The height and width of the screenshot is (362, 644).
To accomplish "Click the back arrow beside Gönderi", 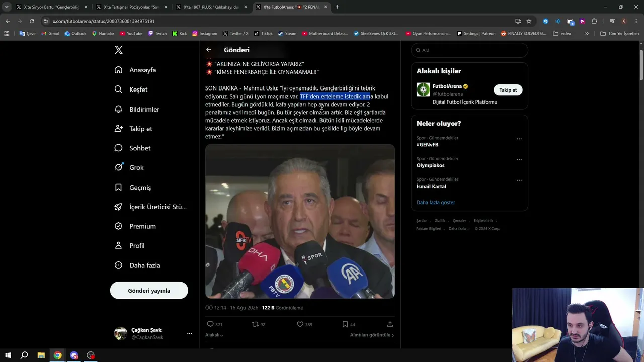I will 209,50.
